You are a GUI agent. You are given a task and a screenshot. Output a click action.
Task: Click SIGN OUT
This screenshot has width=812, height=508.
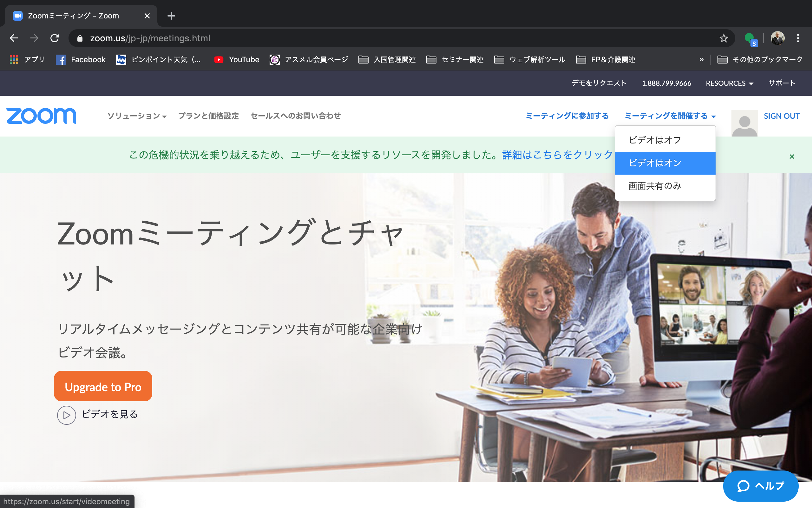782,116
